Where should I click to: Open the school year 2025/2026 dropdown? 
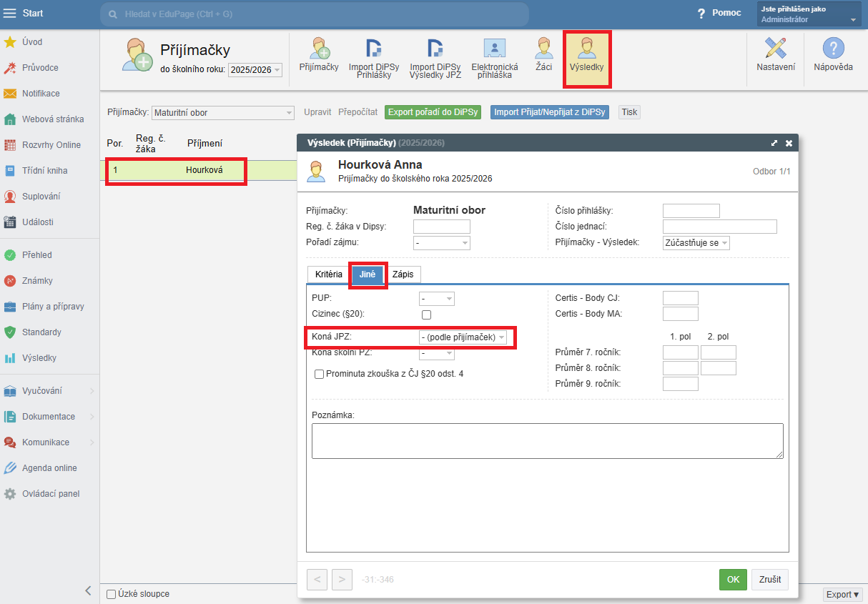[255, 70]
